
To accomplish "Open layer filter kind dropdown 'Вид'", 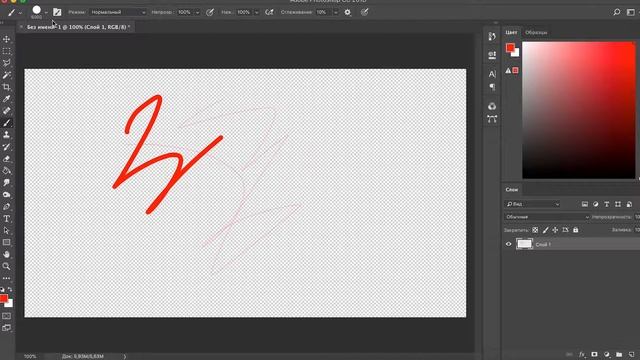I will (532, 204).
